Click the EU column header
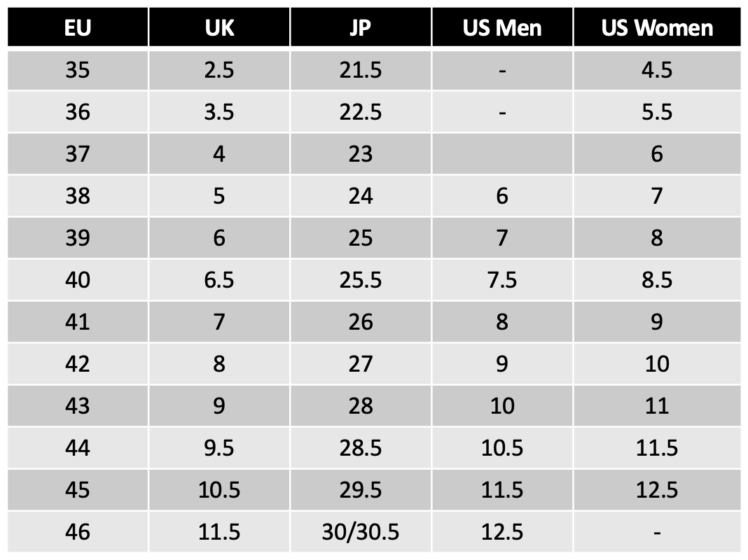Image resolution: width=748 pixels, height=560 pixels. [x=78, y=28]
